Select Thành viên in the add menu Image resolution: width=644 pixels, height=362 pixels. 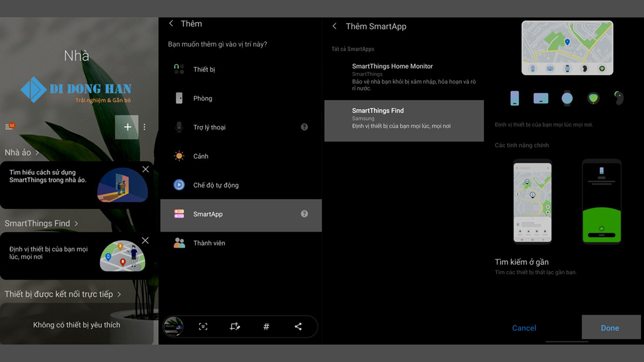click(x=241, y=243)
